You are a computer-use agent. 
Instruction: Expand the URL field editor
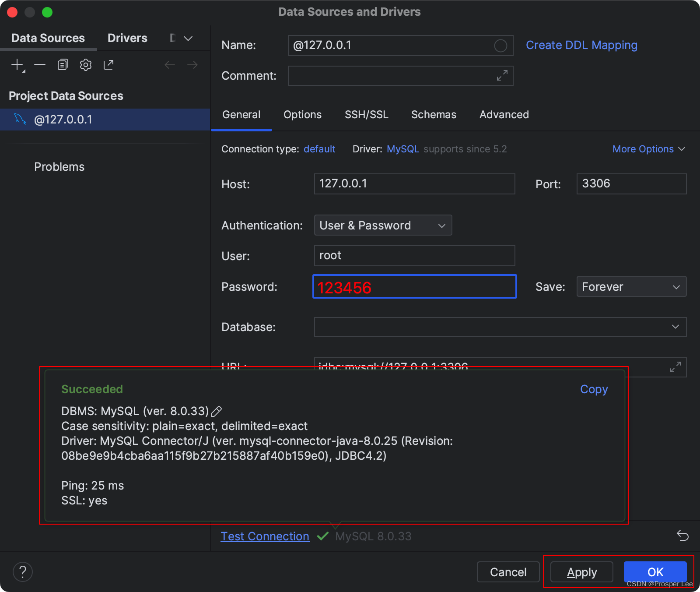[x=675, y=367]
